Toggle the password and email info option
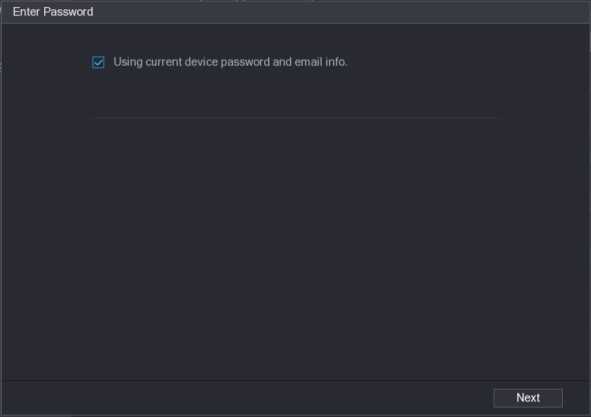The image size is (591, 417). point(98,62)
